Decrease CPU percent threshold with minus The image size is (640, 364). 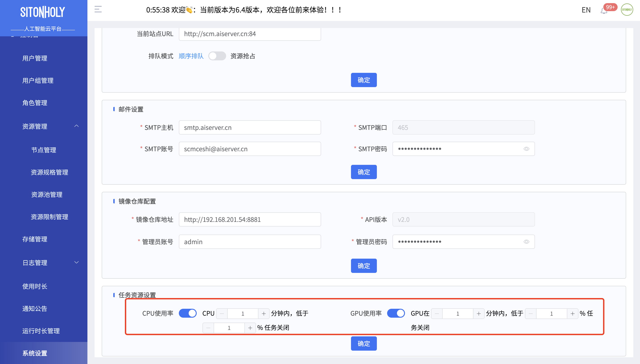tap(208, 328)
